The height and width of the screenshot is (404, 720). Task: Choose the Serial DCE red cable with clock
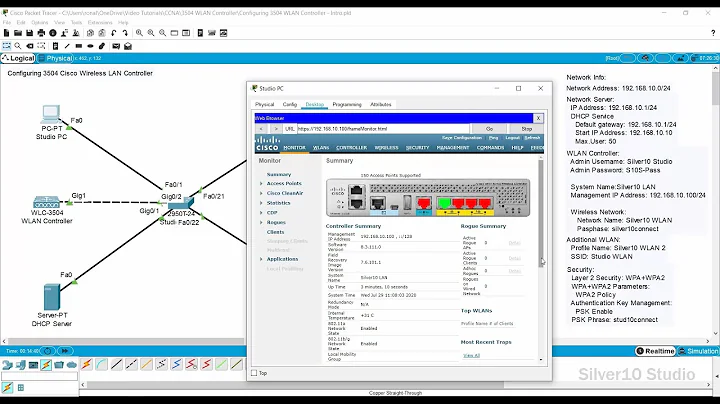[191, 365]
